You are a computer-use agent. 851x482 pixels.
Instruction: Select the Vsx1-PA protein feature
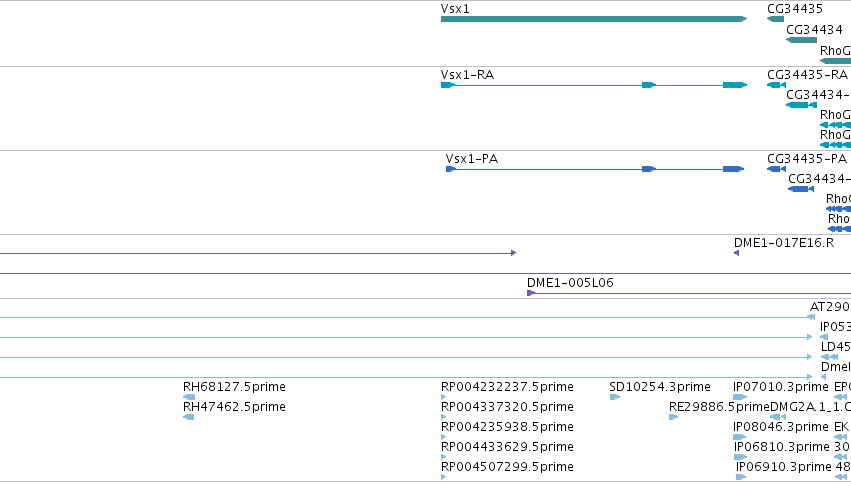pyautogui.click(x=595, y=169)
